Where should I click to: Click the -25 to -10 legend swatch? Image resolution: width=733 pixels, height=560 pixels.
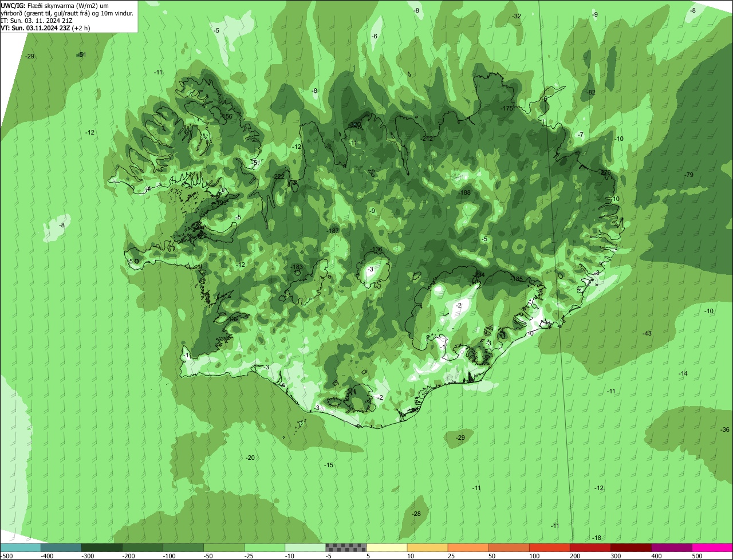coord(265,547)
